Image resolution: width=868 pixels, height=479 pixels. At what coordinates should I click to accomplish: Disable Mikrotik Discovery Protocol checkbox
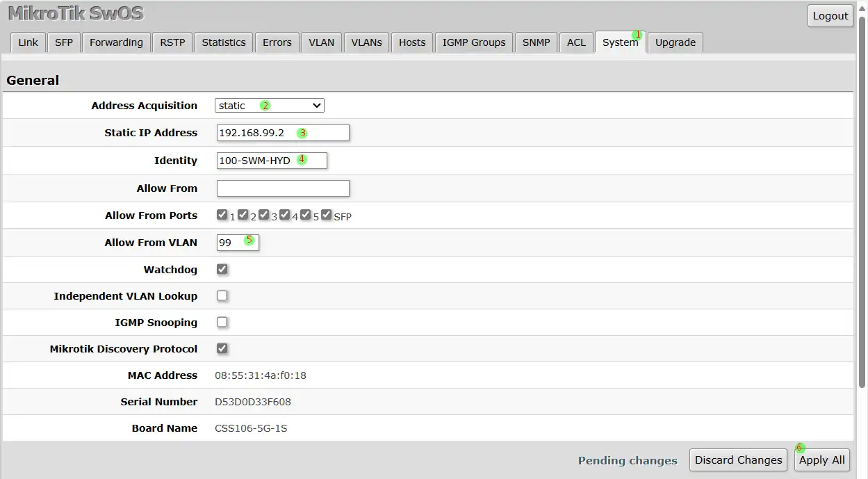(x=222, y=348)
